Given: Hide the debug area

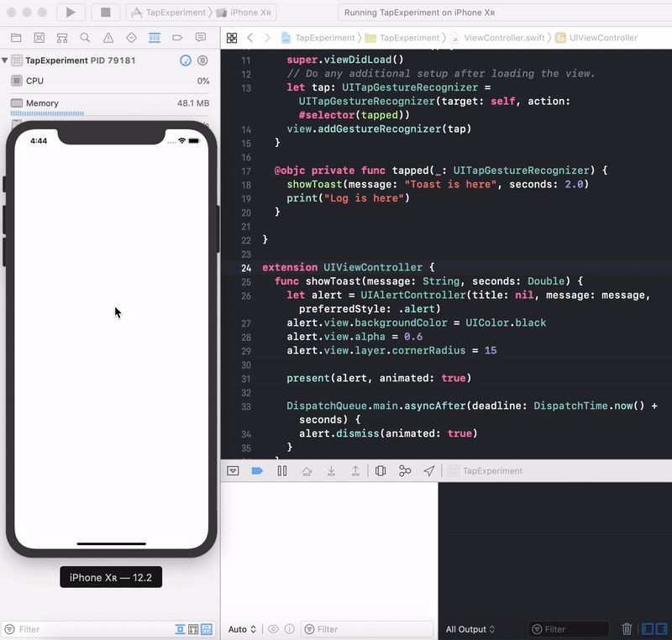Looking at the screenshot, I should coord(233,471).
